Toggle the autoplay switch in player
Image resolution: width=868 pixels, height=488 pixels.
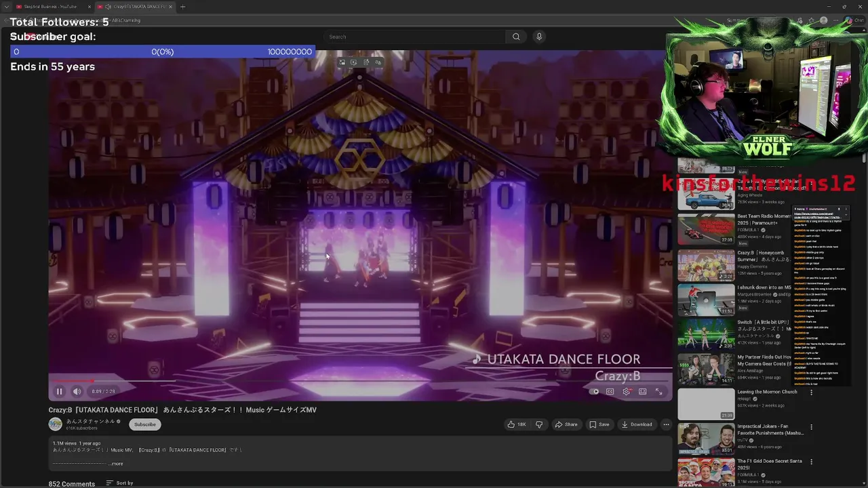click(594, 391)
